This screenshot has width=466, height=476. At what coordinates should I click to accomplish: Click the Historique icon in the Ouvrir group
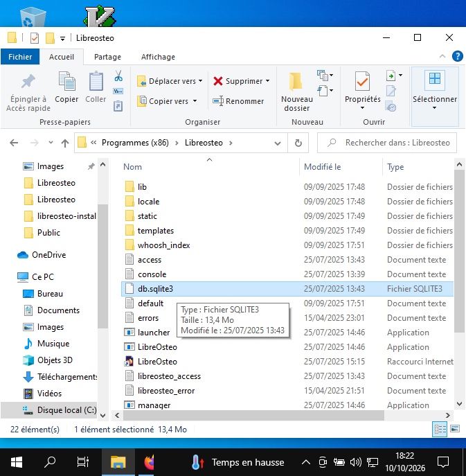tap(391, 107)
